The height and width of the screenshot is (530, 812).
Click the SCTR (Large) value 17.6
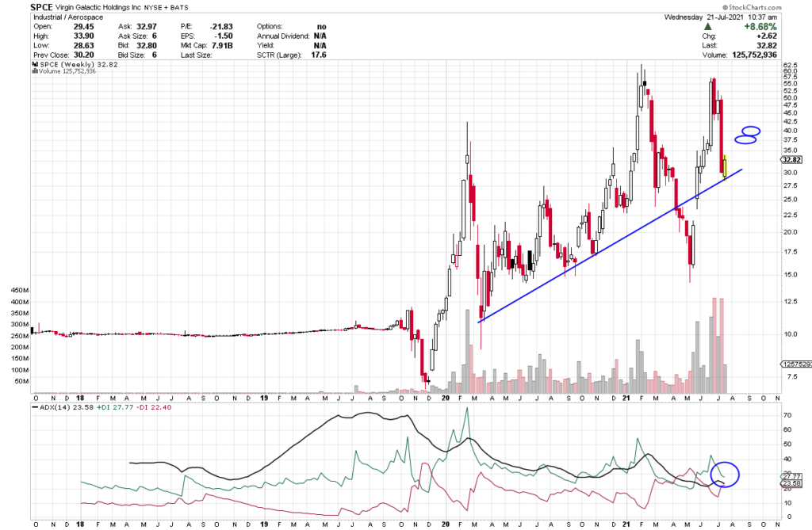click(x=320, y=55)
